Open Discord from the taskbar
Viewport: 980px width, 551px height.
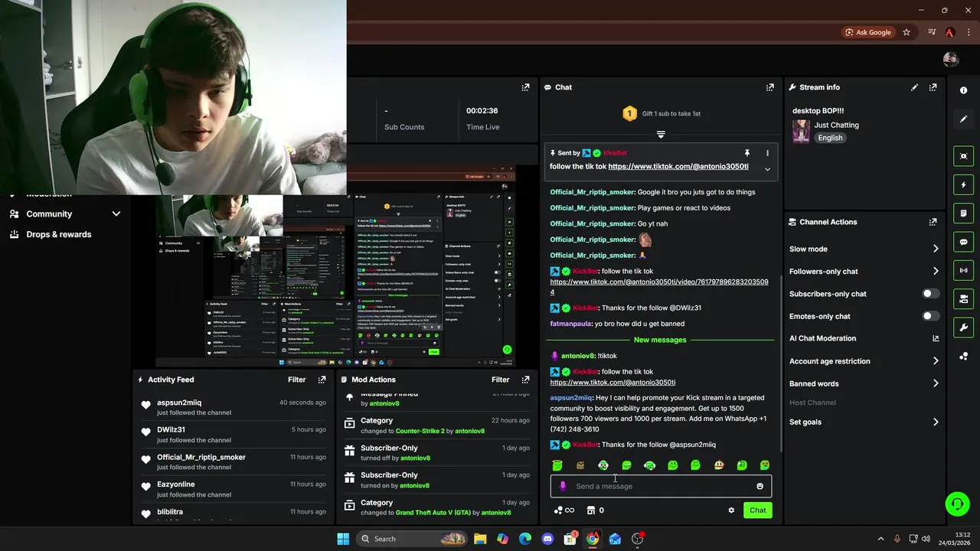tap(547, 539)
